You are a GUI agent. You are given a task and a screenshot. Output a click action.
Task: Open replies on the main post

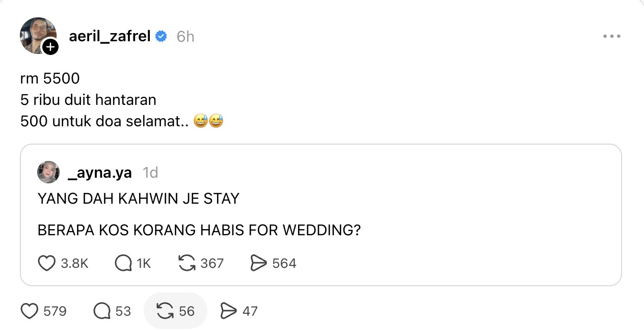pyautogui.click(x=102, y=311)
